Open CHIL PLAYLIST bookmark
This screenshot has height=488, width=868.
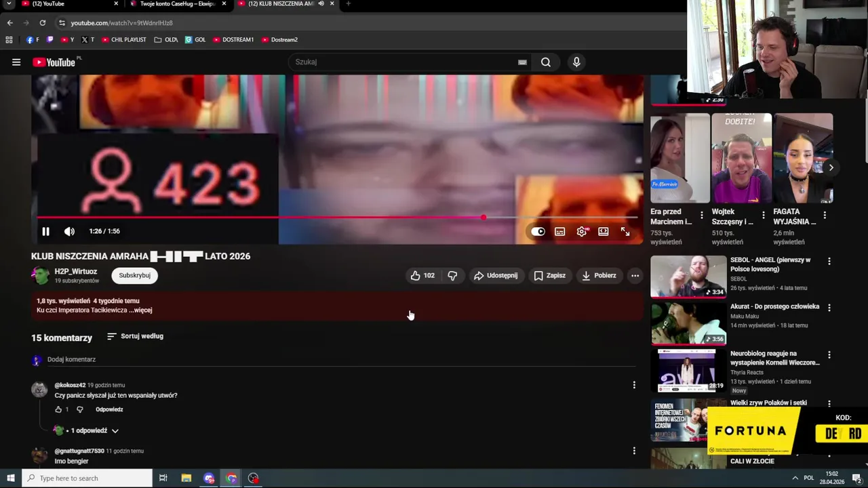tap(123, 40)
